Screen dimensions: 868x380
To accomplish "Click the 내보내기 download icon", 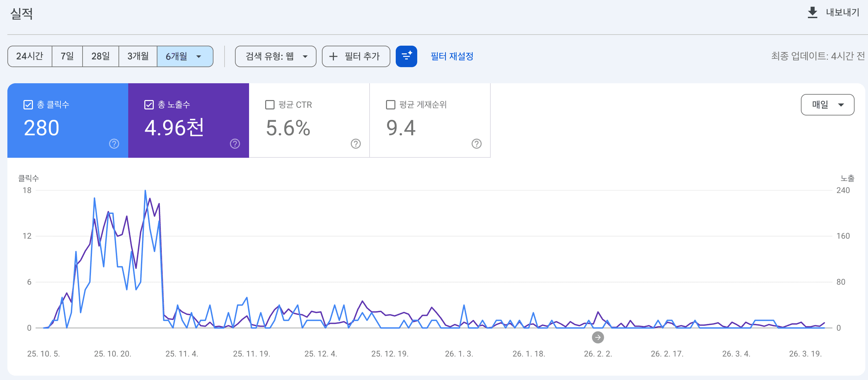I will 812,12.
